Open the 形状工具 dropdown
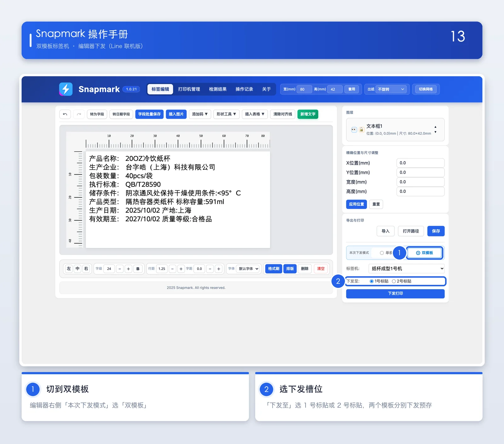Image resolution: width=504 pixels, height=444 pixels. [226, 114]
